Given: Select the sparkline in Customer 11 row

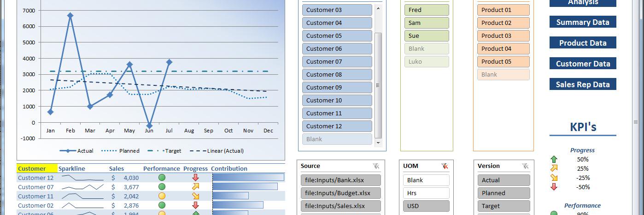Looking at the screenshot, I should (x=83, y=196).
